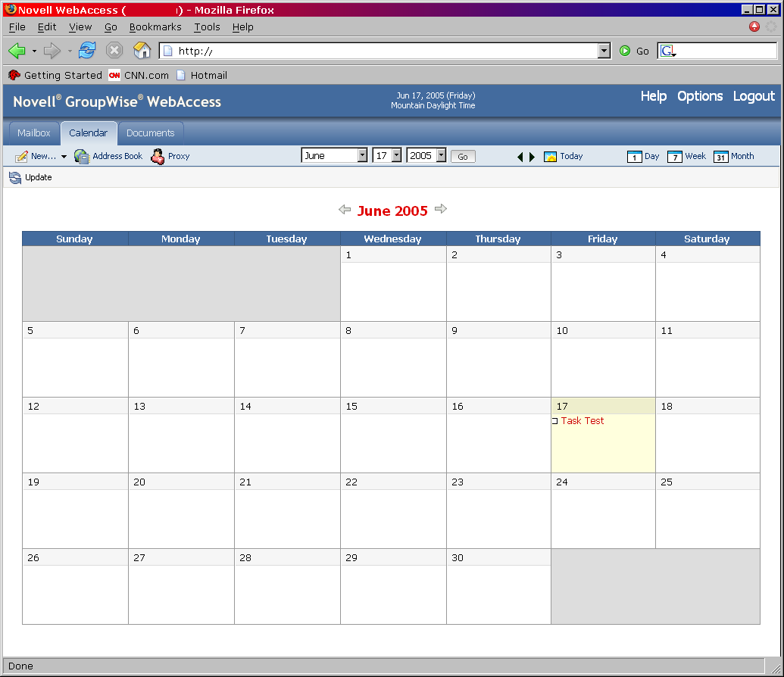Image resolution: width=784 pixels, height=677 pixels.
Task: Switch to the Mailbox tab
Action: (33, 132)
